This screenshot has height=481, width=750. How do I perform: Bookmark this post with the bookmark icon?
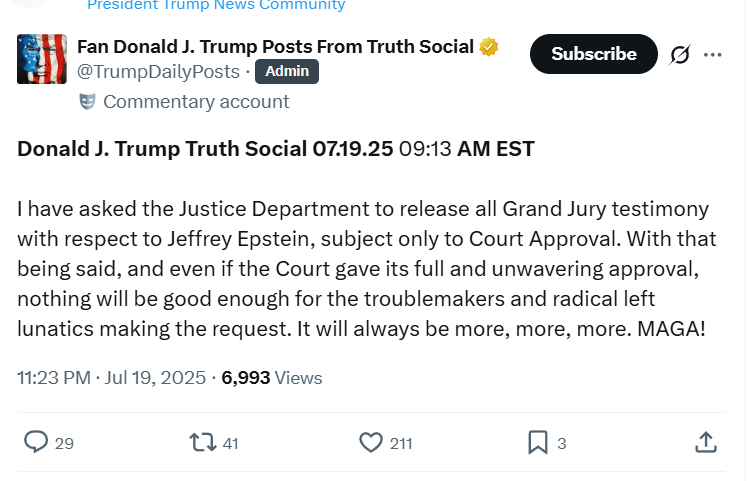(538, 442)
